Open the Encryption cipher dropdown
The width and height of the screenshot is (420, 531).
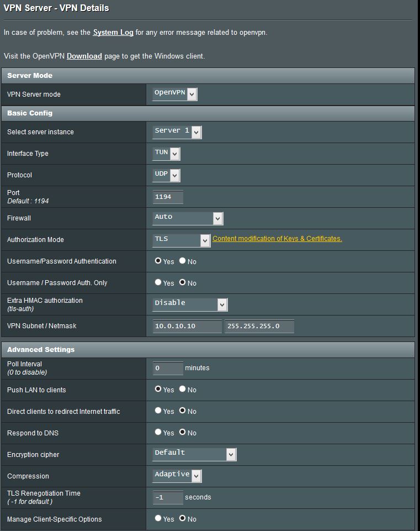(x=194, y=454)
